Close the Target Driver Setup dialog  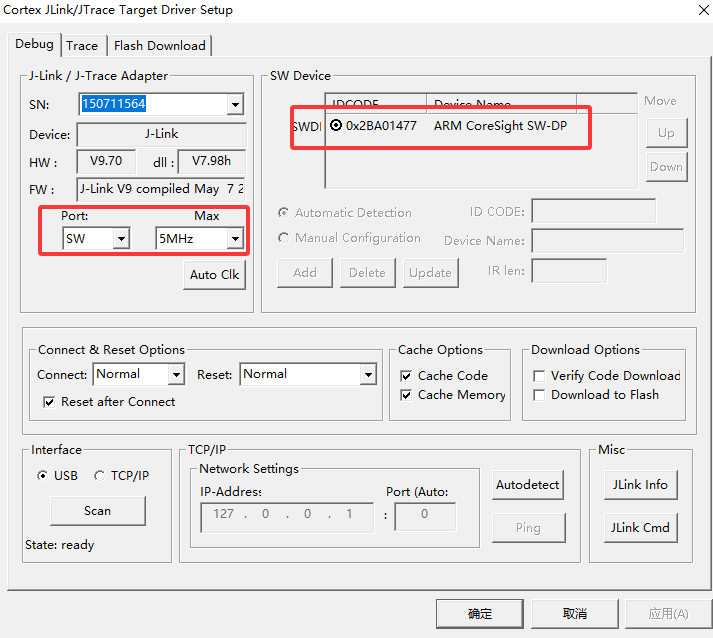[703, 10]
